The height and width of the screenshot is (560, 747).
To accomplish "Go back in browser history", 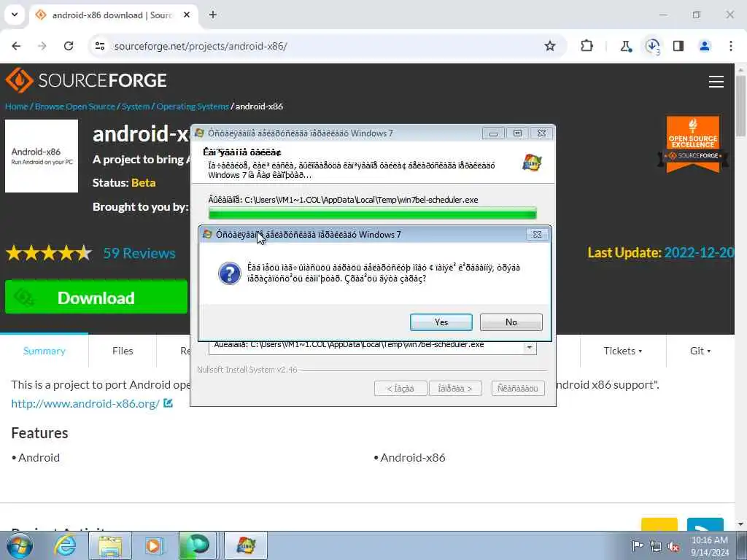I will [16, 46].
